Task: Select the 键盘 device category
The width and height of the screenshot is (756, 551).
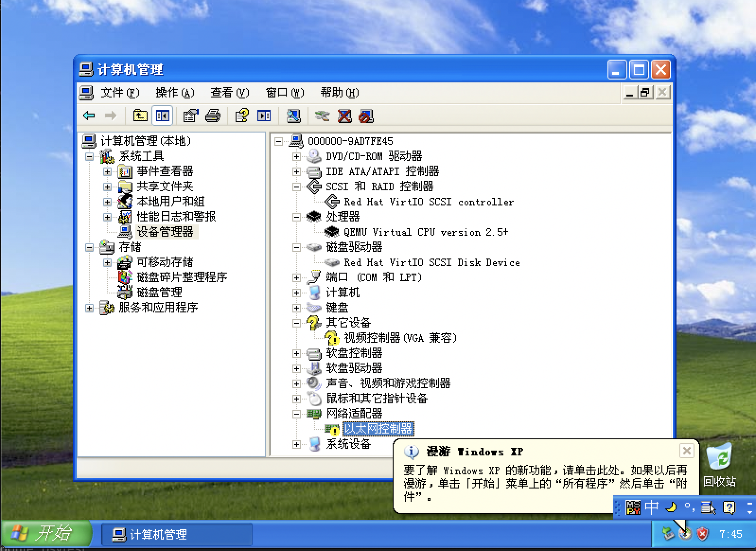Action: click(x=337, y=308)
